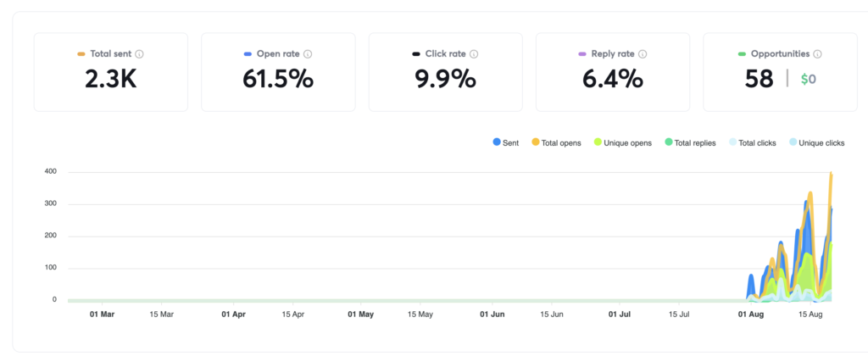Click the orange Total sent color marker
This screenshot has height=356, width=868.
click(x=81, y=54)
